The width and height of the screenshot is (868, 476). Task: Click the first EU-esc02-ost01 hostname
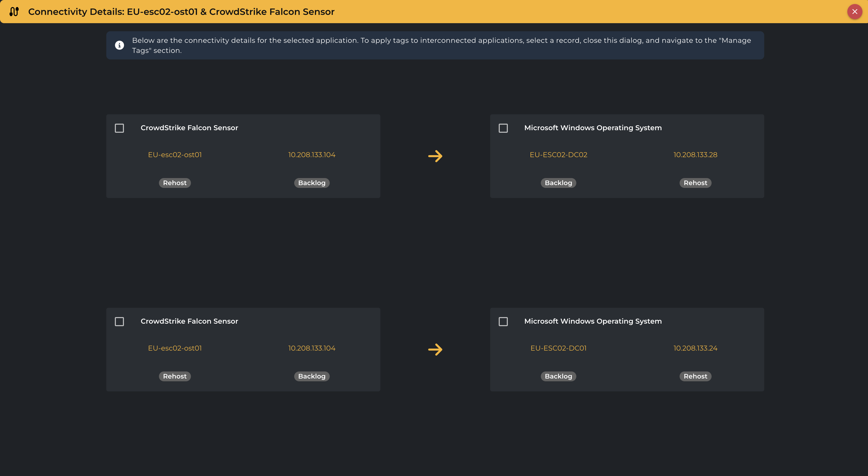pos(175,155)
